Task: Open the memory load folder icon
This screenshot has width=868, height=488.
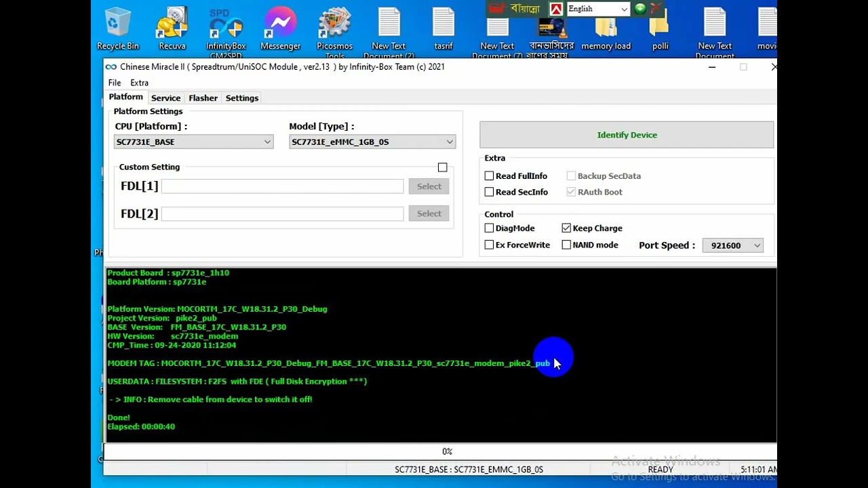Action: tap(606, 34)
